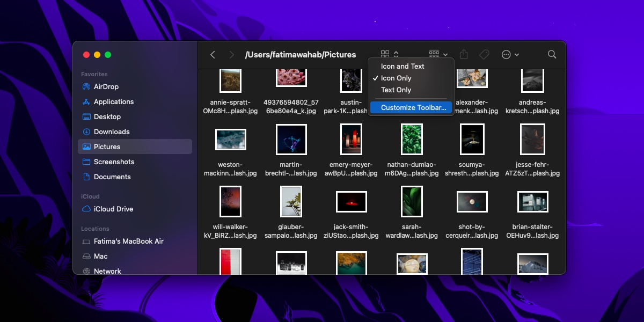Screen dimensions: 644x322
Task: Select the shot-by-cerqueir image thumbnail
Action: point(472,201)
